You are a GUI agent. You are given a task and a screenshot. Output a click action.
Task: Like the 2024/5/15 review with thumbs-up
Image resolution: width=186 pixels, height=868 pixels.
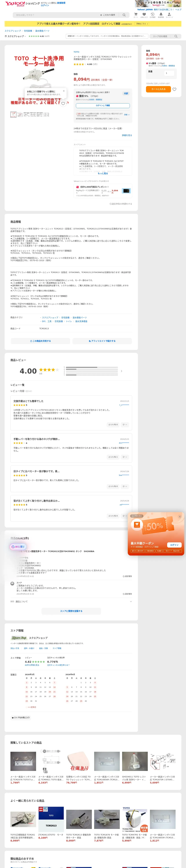[x=113, y=457]
